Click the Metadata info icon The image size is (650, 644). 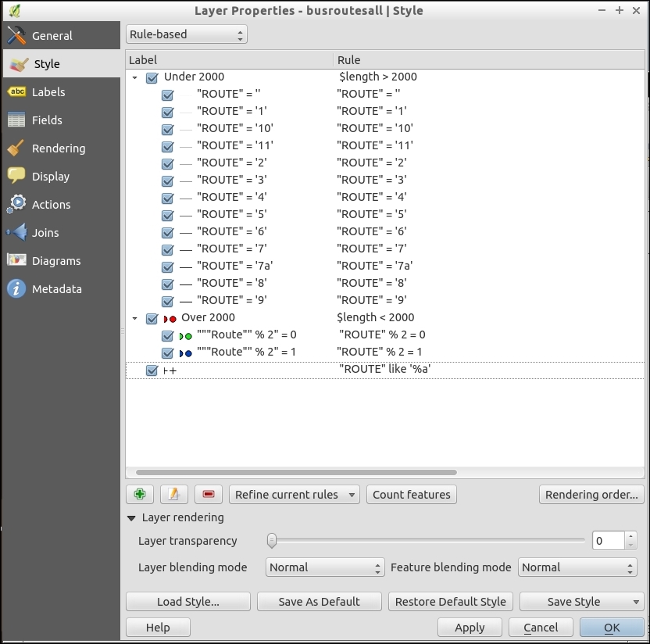click(x=16, y=288)
